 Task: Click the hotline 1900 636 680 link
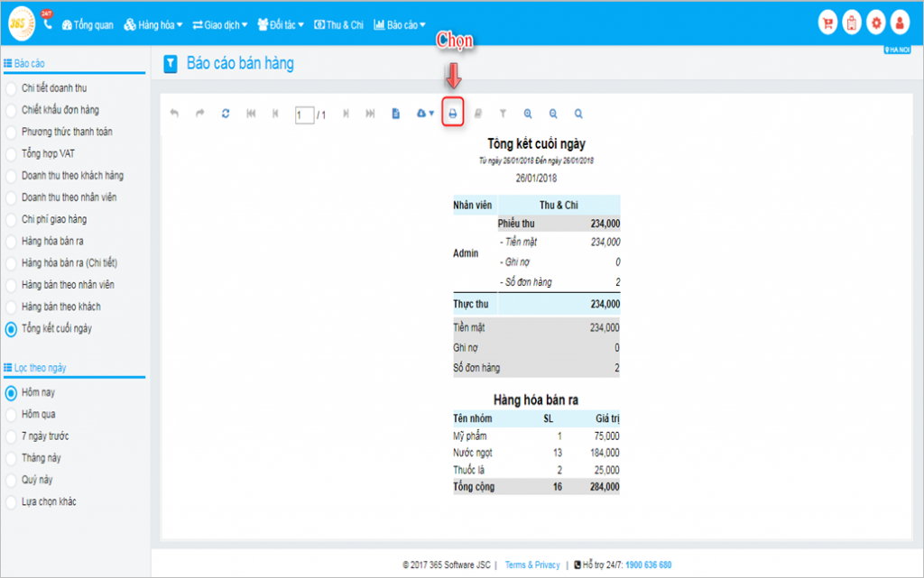click(x=648, y=565)
